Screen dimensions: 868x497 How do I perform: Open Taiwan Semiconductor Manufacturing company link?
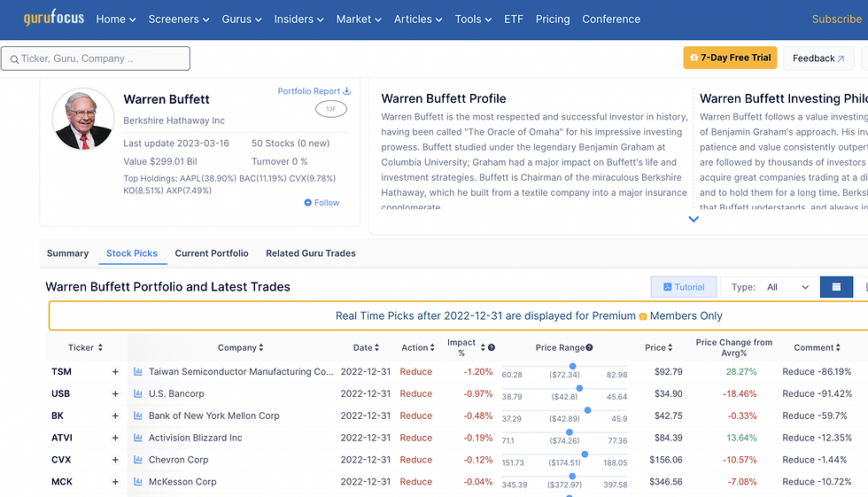(241, 372)
